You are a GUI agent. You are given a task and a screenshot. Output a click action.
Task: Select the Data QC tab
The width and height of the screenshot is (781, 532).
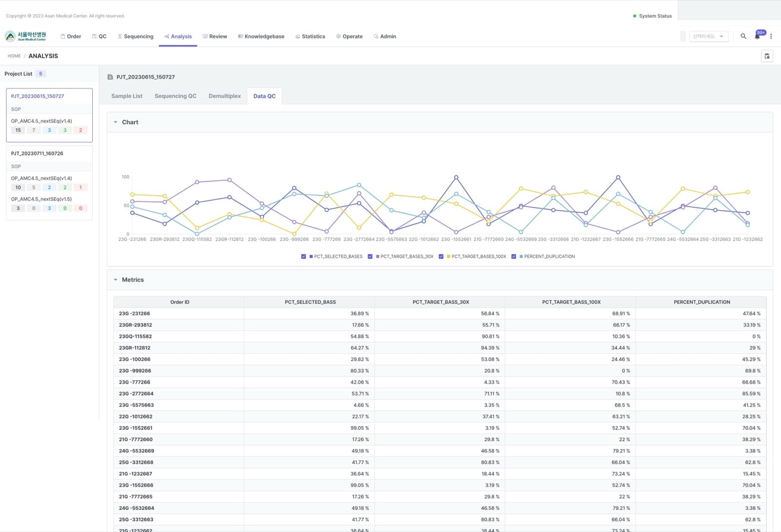pos(265,96)
